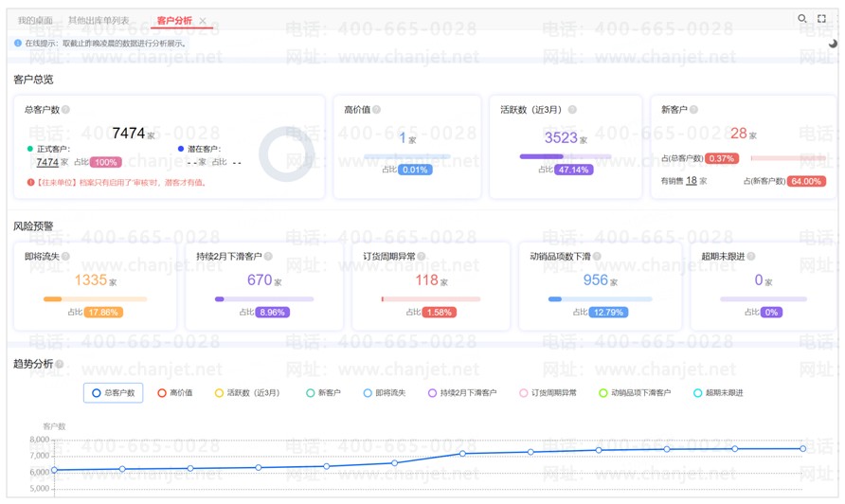Click help icon next to 活跃数（近3月）

point(572,110)
